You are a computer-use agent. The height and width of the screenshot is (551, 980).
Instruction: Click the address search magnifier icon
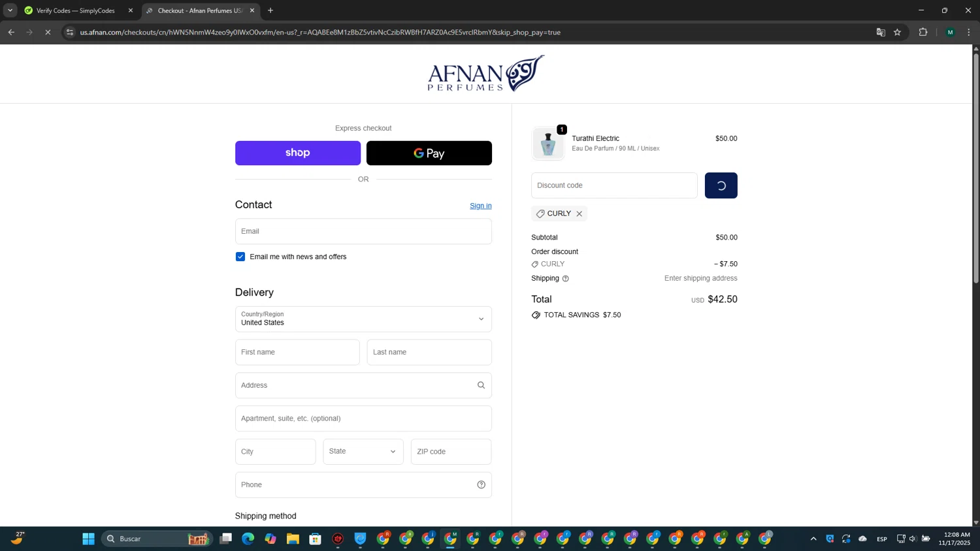(481, 385)
